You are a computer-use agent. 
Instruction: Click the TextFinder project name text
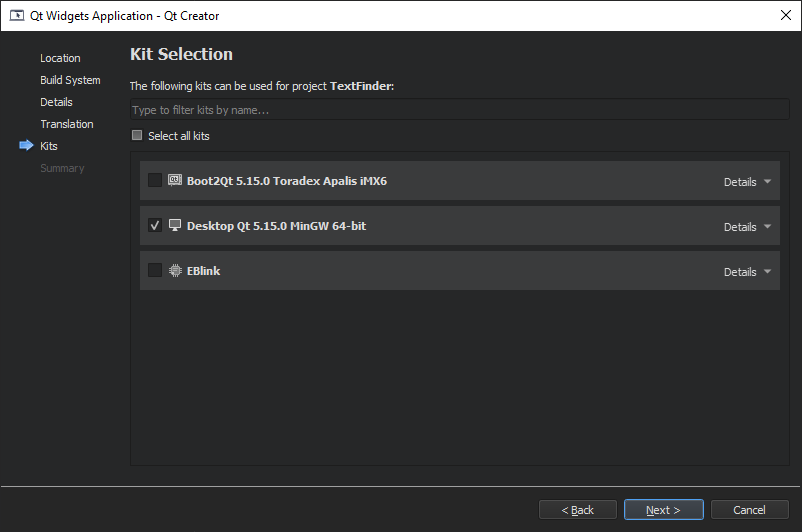click(x=361, y=86)
